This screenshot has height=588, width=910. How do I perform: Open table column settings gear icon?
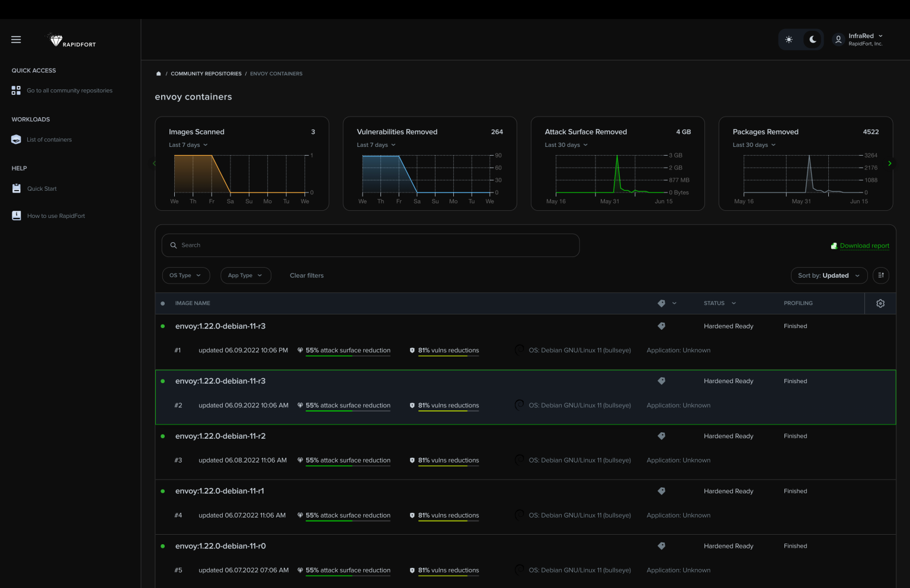click(x=880, y=304)
